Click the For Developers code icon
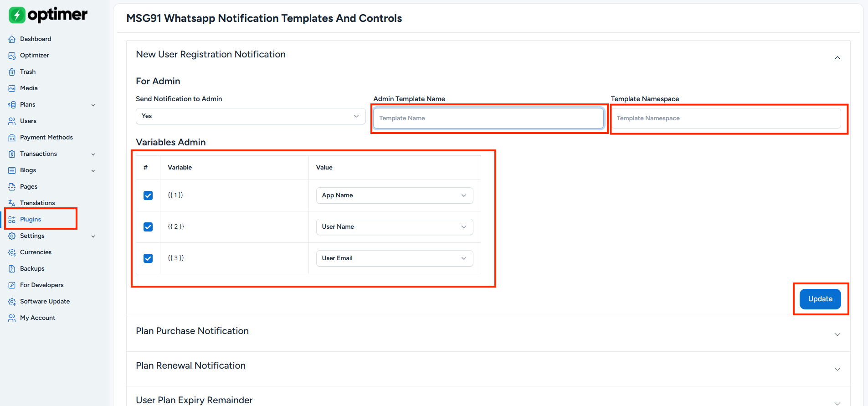Screen dimensions: 868x406 click(x=12, y=285)
